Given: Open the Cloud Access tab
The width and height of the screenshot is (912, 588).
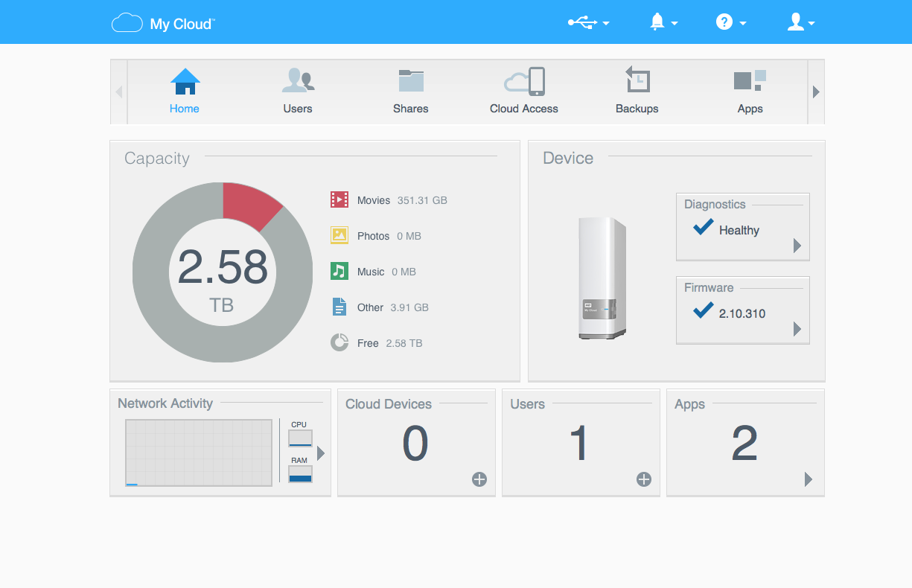Looking at the screenshot, I should pyautogui.click(x=524, y=92).
